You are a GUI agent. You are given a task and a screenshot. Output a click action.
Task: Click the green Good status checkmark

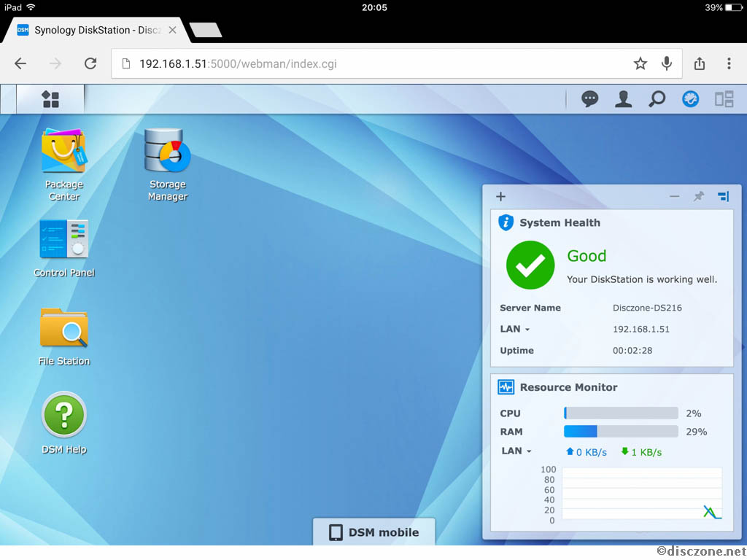(530, 265)
